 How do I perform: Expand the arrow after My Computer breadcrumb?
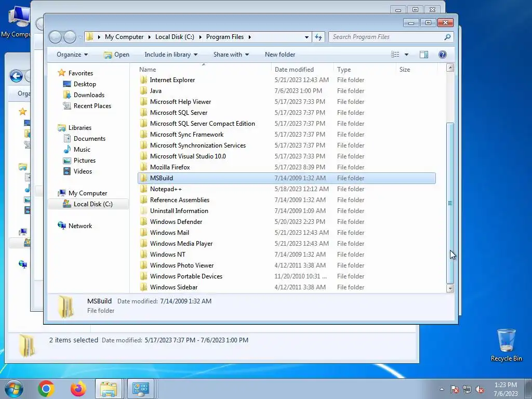click(x=149, y=37)
